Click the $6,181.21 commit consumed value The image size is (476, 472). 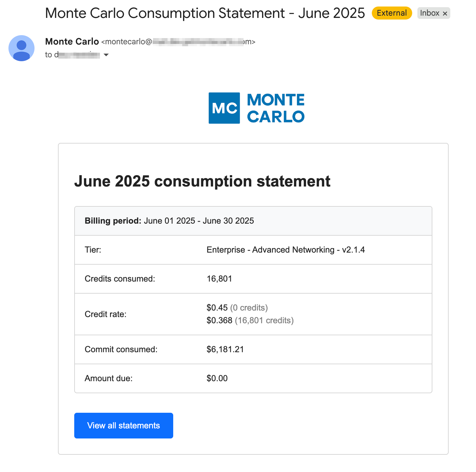[x=225, y=349]
